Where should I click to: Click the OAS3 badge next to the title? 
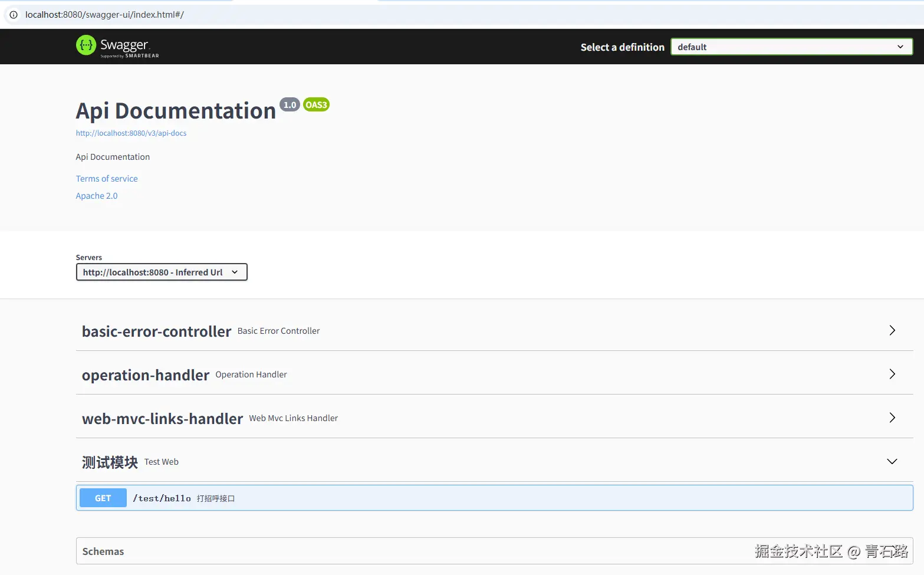pyautogui.click(x=316, y=104)
